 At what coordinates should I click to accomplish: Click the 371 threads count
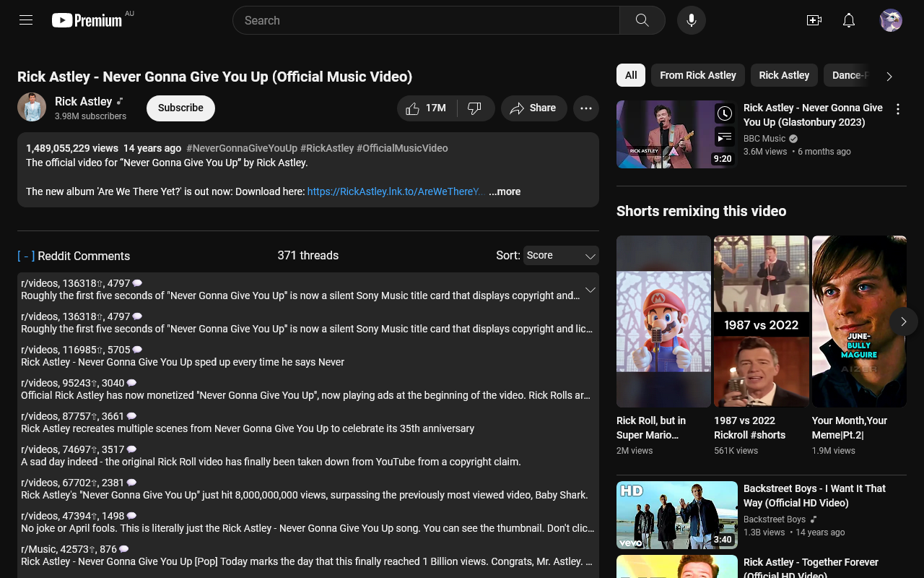(308, 255)
